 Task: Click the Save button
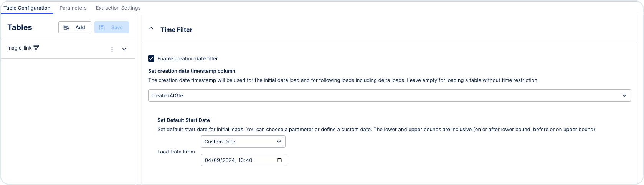click(x=112, y=27)
